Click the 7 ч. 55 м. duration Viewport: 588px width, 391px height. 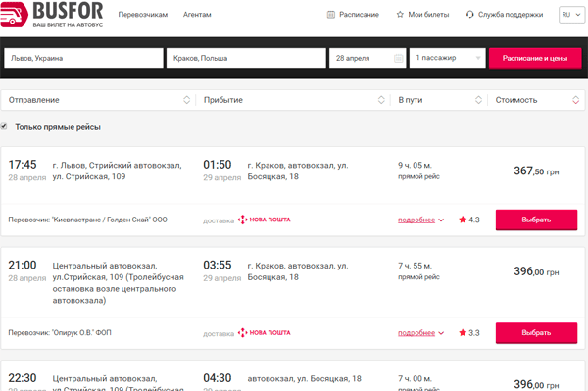pos(415,266)
